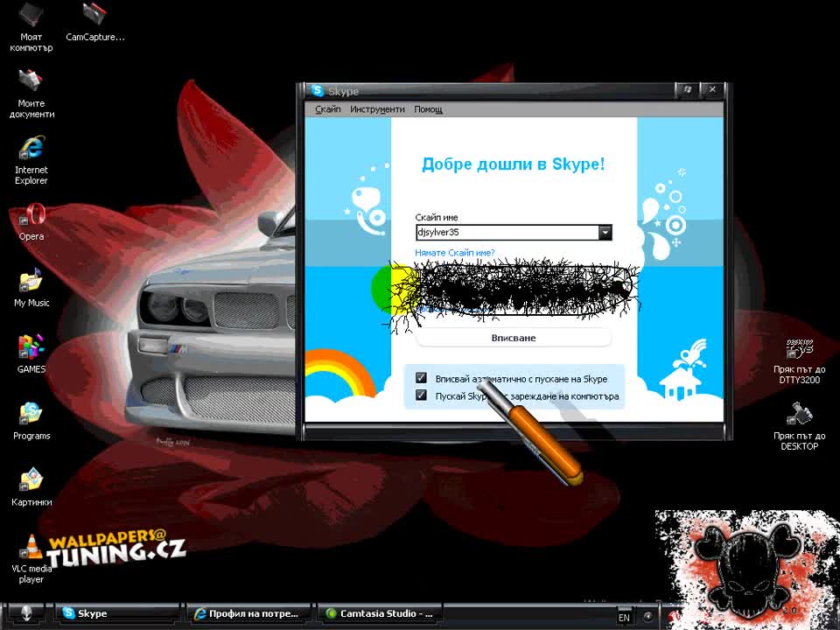Click the Alienware start button on the taskbar
The image size is (840, 630).
click(25, 614)
